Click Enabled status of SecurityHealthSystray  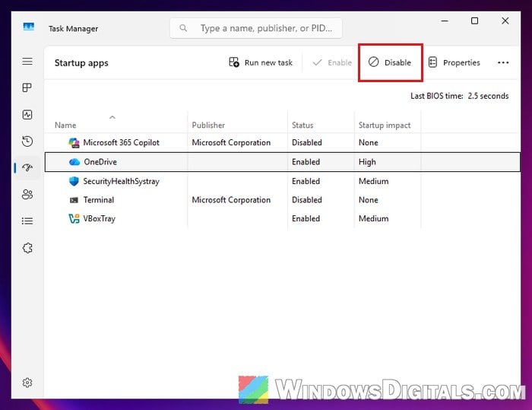[x=306, y=181]
